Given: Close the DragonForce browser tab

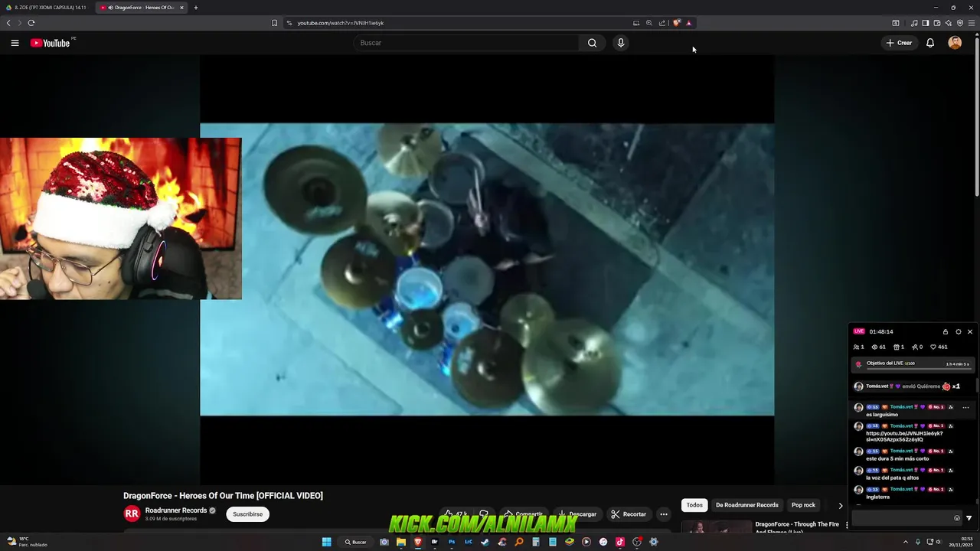Looking at the screenshot, I should pyautogui.click(x=181, y=8).
